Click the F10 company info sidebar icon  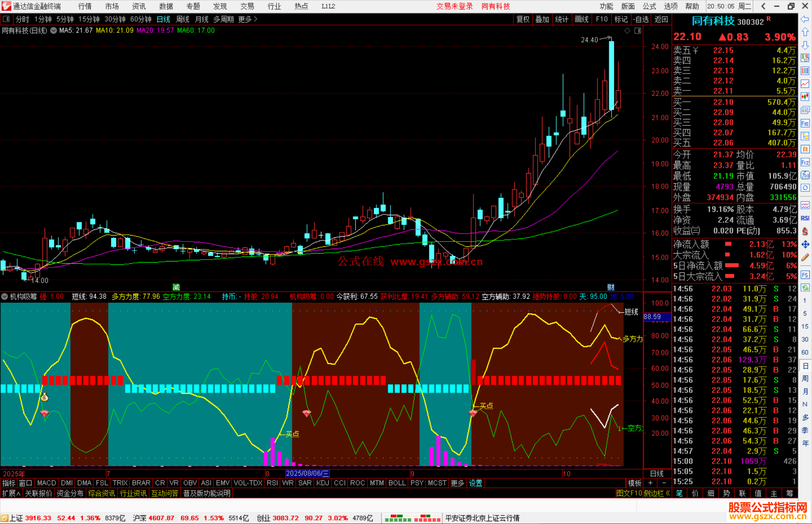pos(805,124)
